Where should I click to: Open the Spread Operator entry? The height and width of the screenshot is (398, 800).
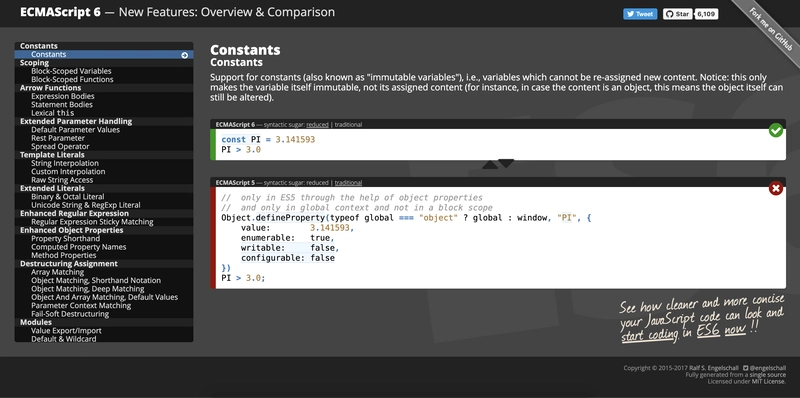pyautogui.click(x=60, y=146)
